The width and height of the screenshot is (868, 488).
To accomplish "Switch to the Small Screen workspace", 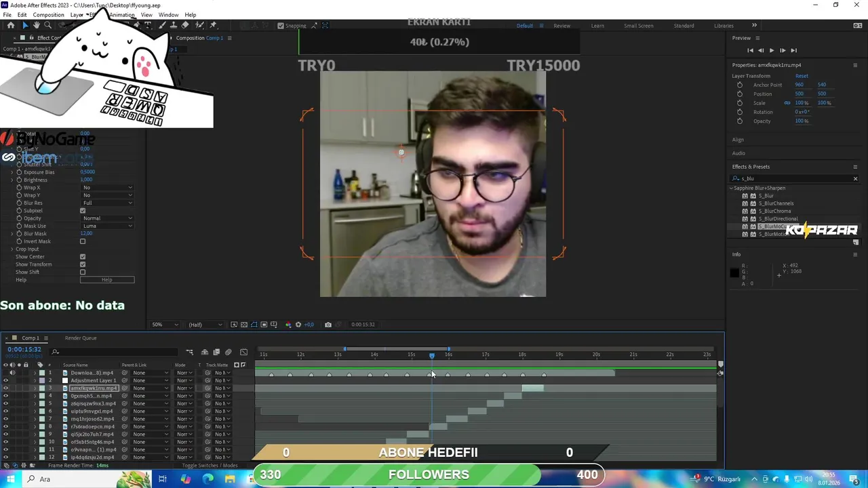I will click(x=639, y=26).
